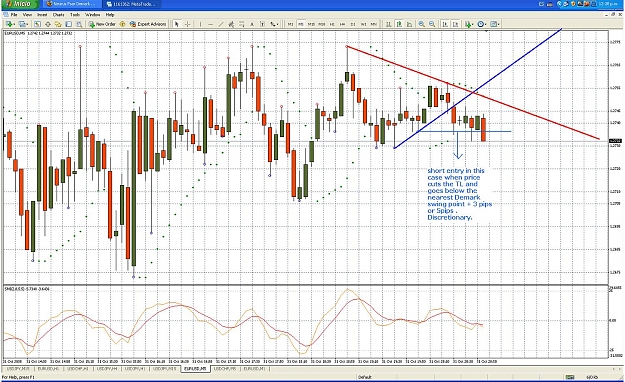Open the Insert menu
Image resolution: width=625 pixels, height=382 pixels.
click(42, 15)
